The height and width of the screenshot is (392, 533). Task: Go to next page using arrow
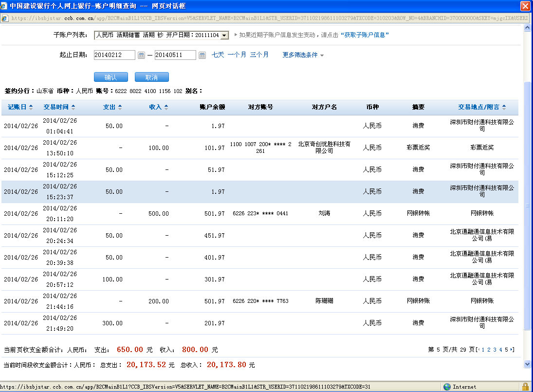512,350
